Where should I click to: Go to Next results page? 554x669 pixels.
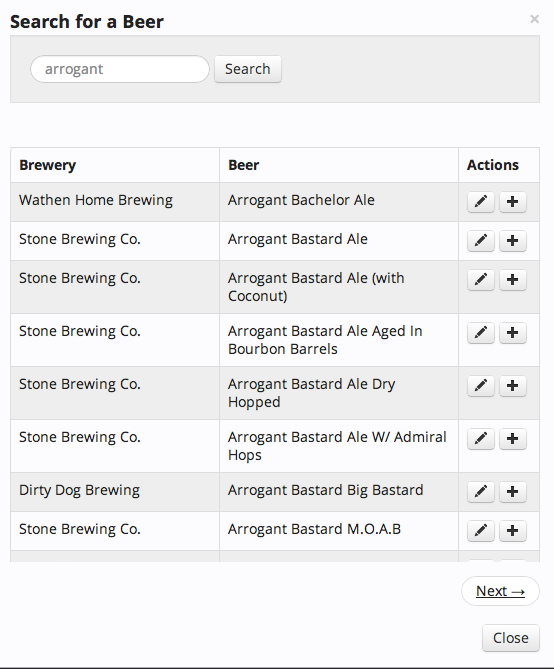[x=500, y=591]
